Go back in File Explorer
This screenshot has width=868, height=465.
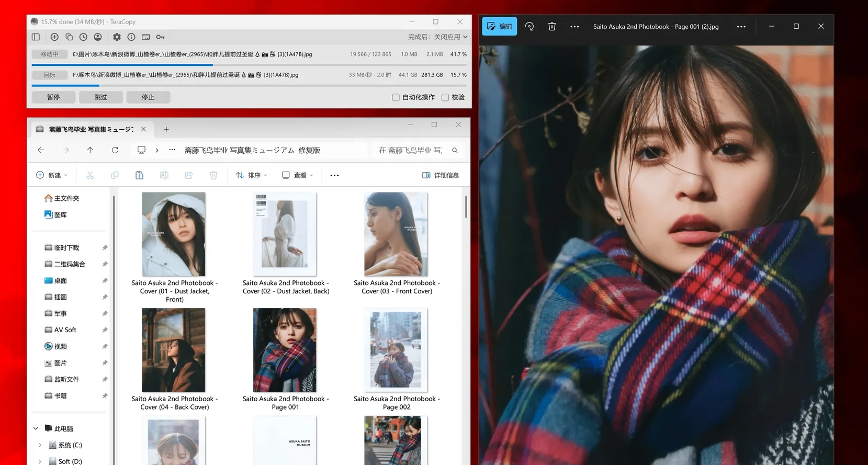[41, 150]
